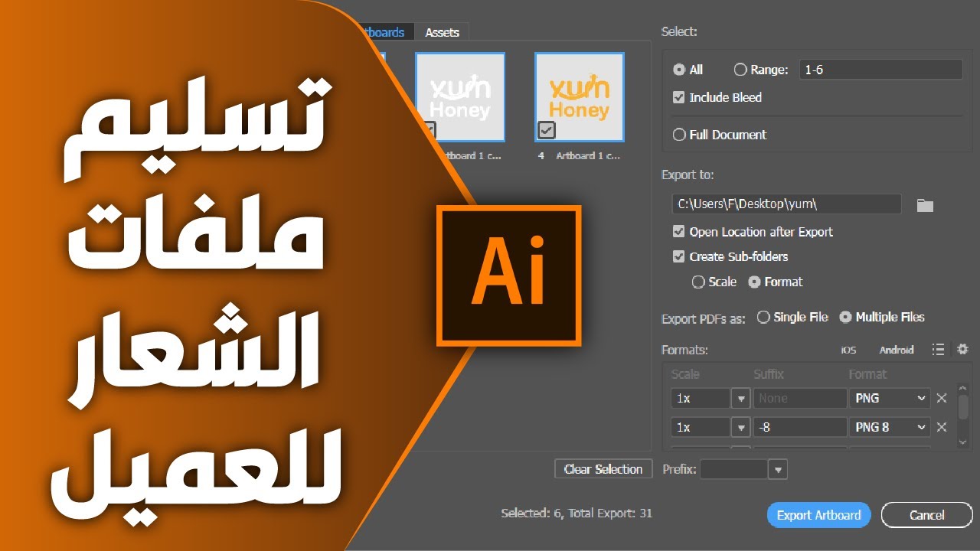Toggle Open Location after Export checkbox
980x551 pixels.
[x=678, y=232]
